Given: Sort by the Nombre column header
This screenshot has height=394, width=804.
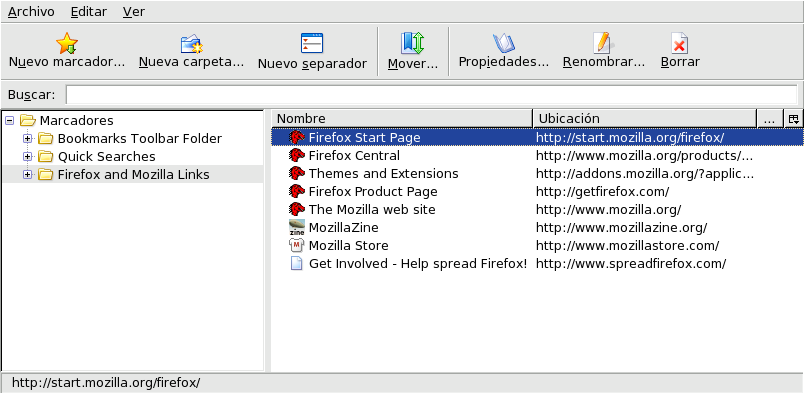Looking at the screenshot, I should [x=402, y=119].
